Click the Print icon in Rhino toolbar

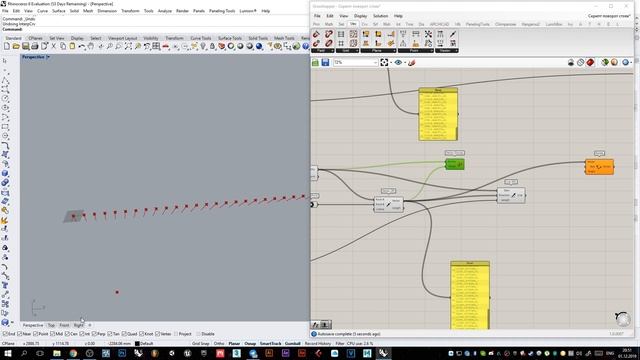pos(35,47)
